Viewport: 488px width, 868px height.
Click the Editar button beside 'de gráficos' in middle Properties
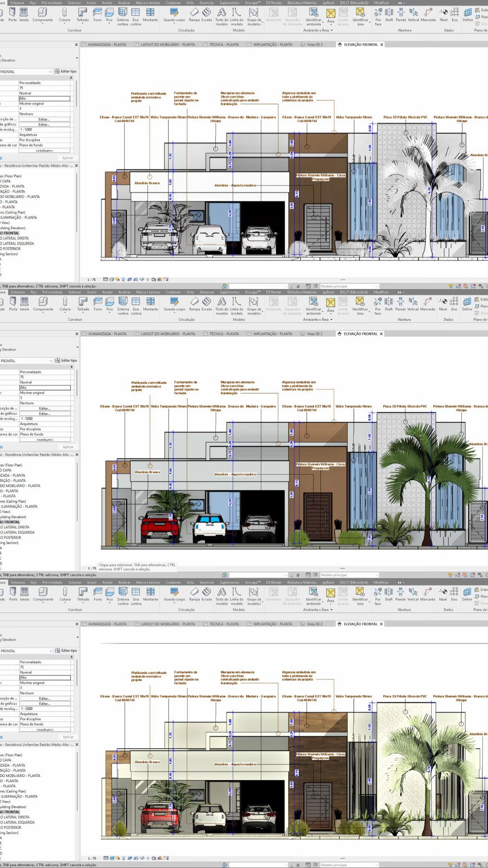(45, 414)
